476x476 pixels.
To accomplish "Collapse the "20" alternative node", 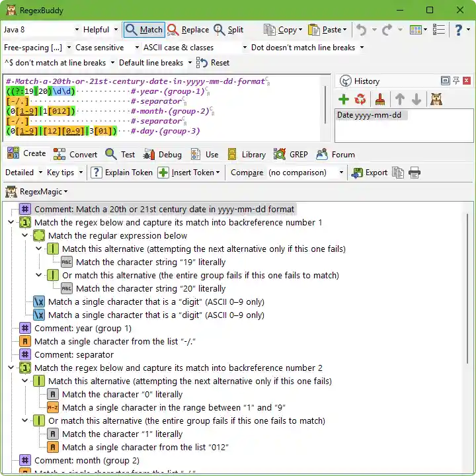I will [38, 275].
